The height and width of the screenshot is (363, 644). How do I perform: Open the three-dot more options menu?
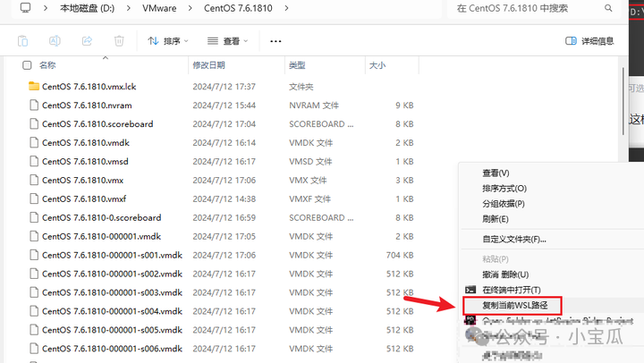click(x=275, y=41)
